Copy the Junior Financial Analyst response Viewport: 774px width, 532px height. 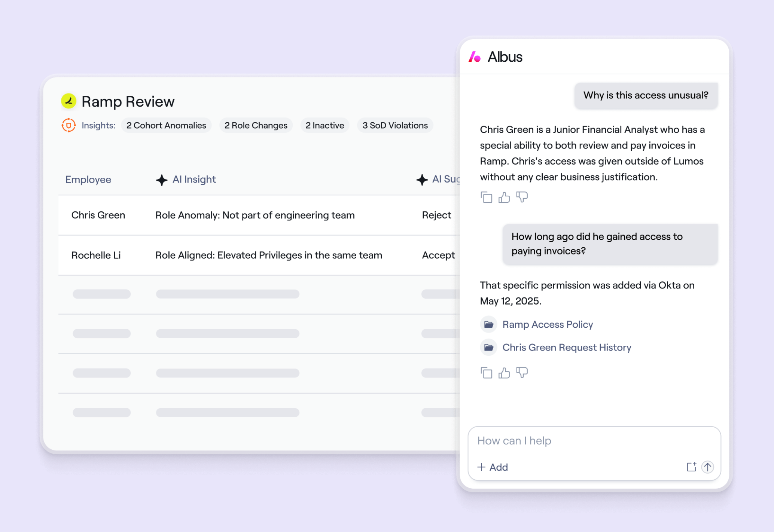pos(486,197)
